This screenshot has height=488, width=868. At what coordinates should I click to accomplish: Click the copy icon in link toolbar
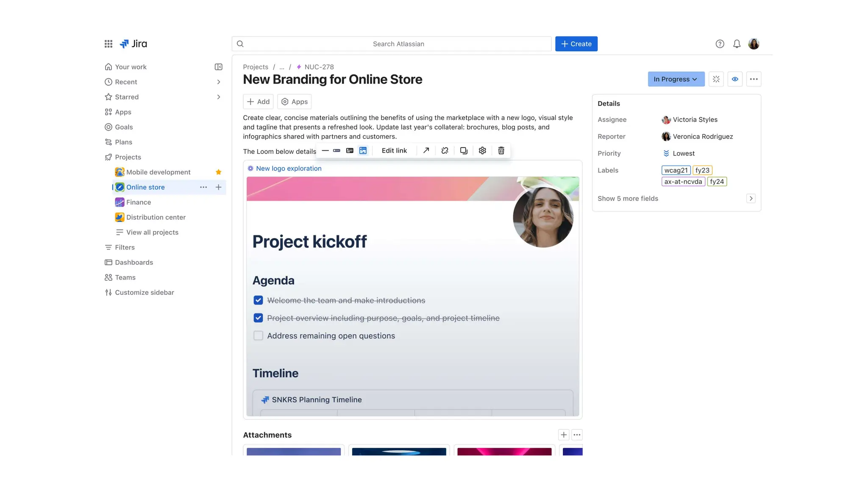(x=464, y=151)
